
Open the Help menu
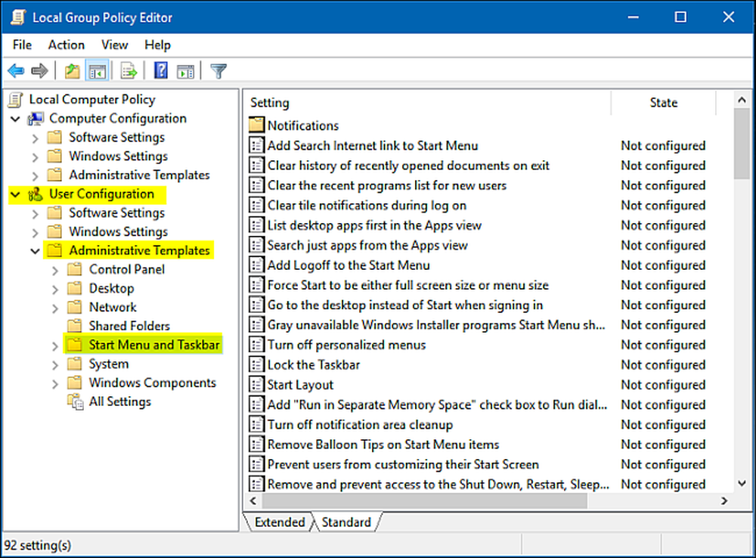(157, 45)
